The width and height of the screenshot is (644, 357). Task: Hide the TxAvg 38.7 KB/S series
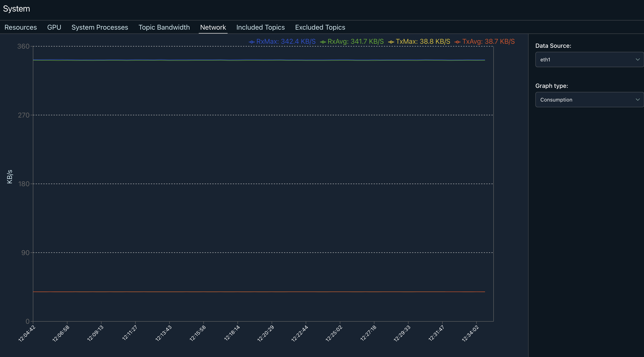point(488,41)
